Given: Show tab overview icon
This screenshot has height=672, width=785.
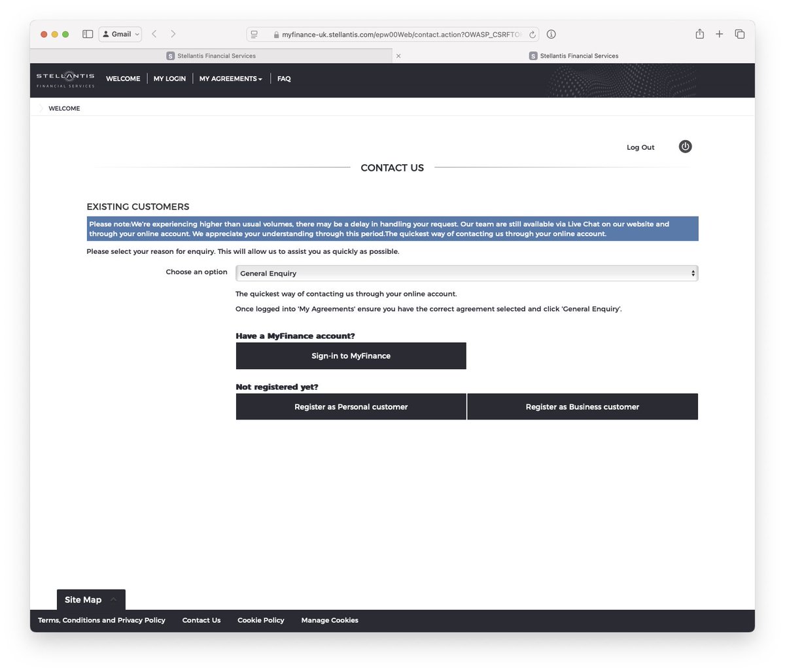Looking at the screenshot, I should click(740, 34).
